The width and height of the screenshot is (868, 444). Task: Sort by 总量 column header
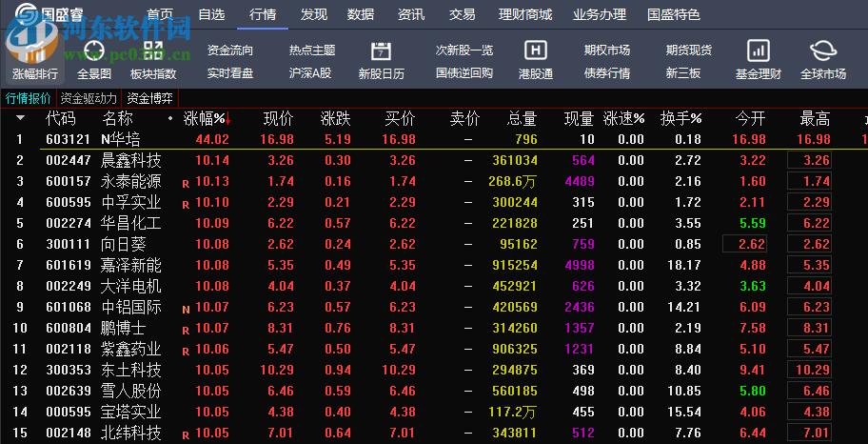522,118
